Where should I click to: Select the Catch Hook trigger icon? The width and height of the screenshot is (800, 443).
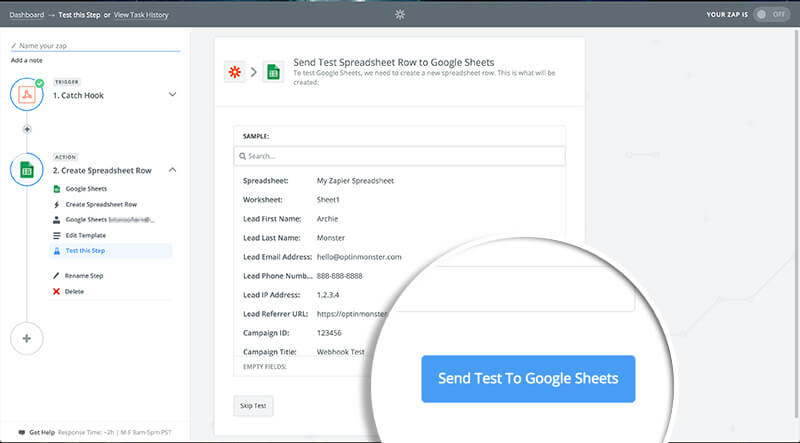[x=27, y=94]
